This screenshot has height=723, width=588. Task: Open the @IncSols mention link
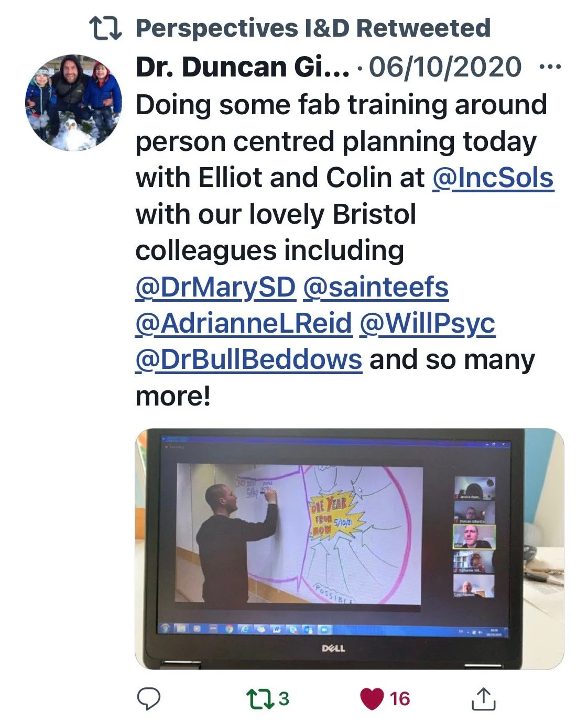(493, 178)
